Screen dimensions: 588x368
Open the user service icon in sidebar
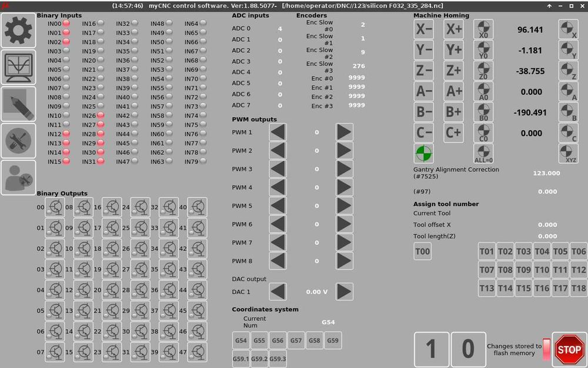coord(18,178)
